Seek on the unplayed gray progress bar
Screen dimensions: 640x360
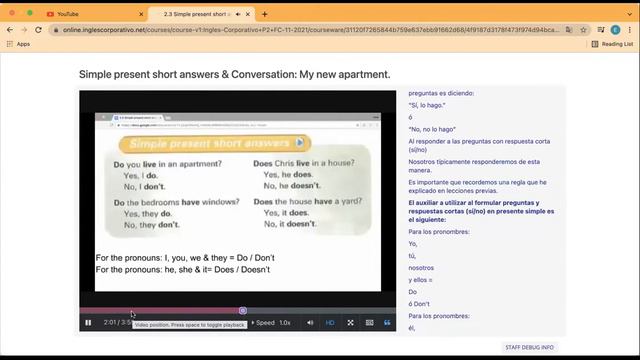tap(321, 311)
